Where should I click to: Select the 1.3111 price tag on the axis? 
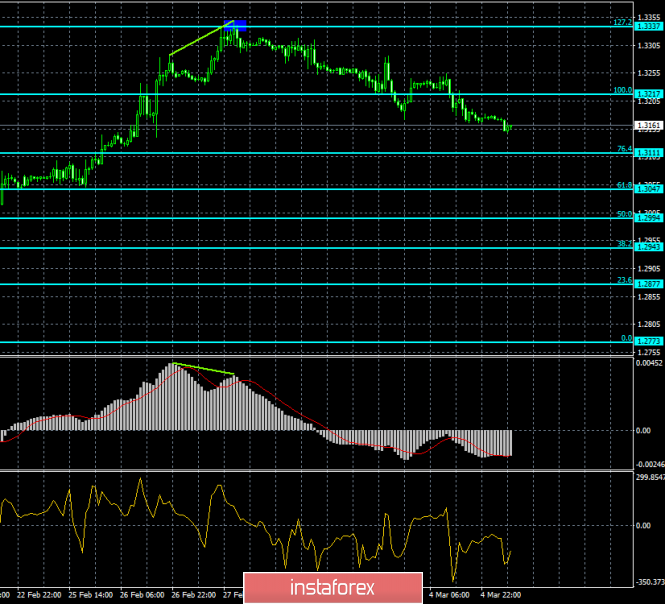tap(648, 153)
